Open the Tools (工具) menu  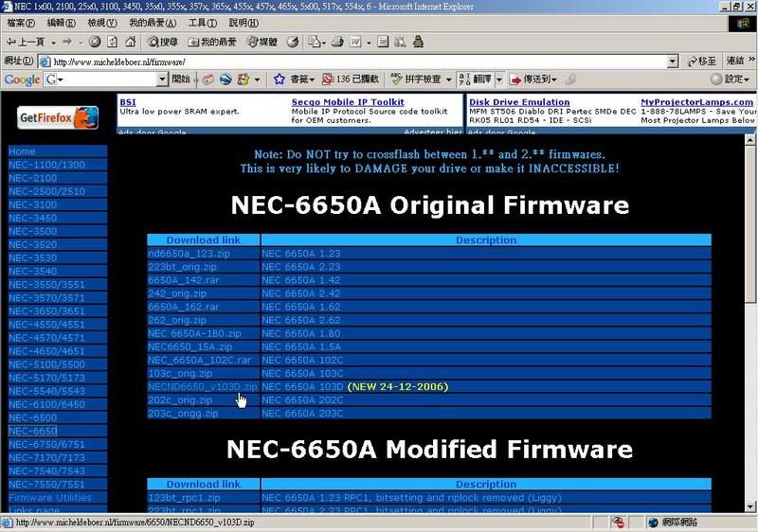203,23
